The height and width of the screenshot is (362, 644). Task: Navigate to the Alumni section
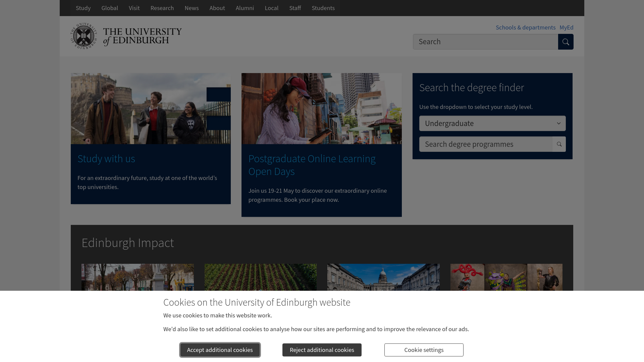click(245, 8)
